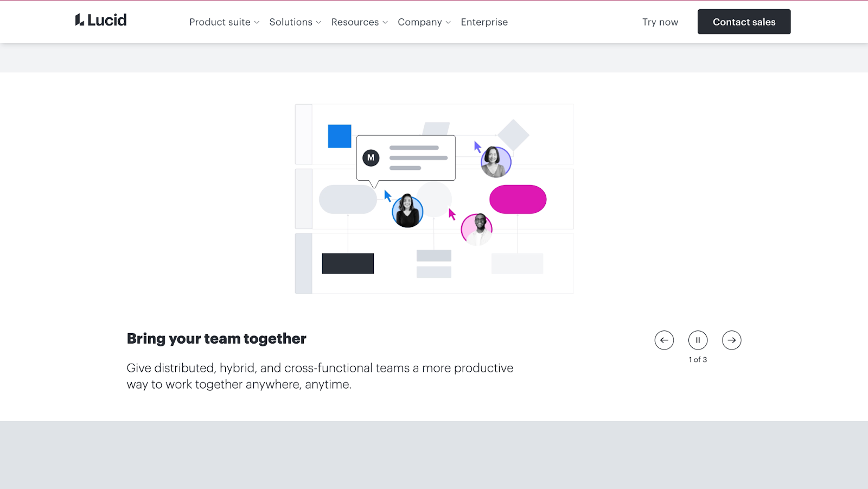Expand the Product suite dropdown menu
The width and height of the screenshot is (868, 489).
[x=224, y=22]
